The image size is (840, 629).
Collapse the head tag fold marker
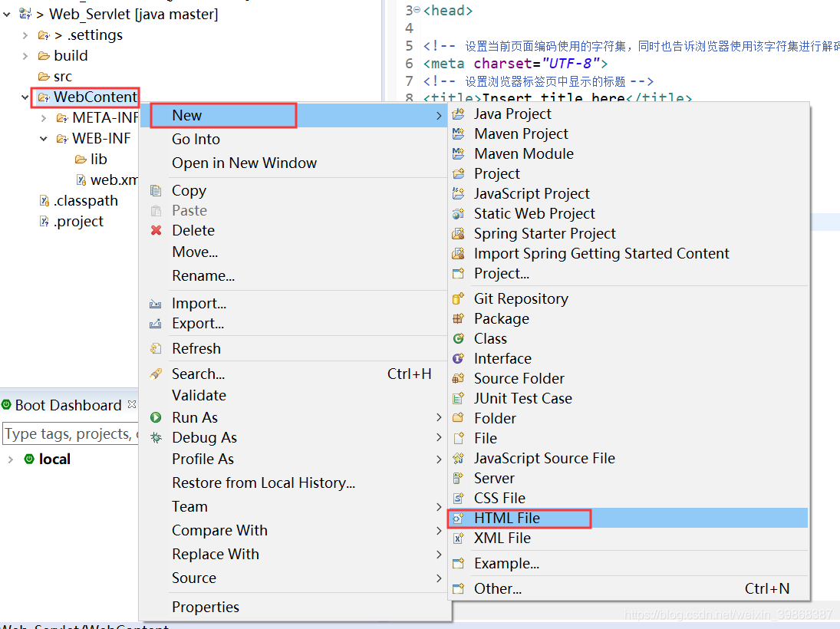click(x=417, y=11)
